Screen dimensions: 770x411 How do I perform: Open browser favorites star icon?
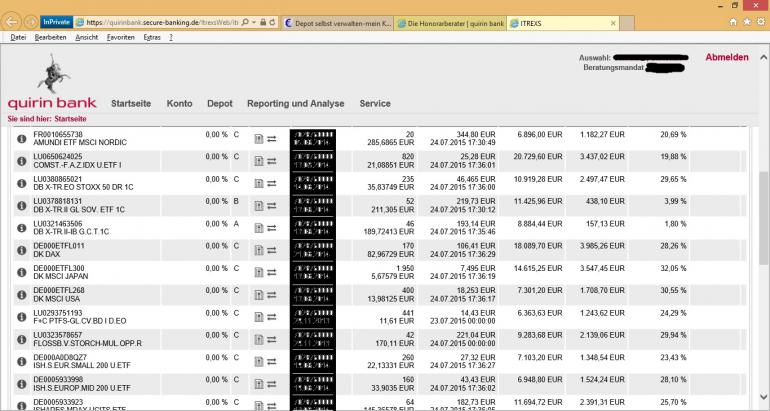(747, 22)
